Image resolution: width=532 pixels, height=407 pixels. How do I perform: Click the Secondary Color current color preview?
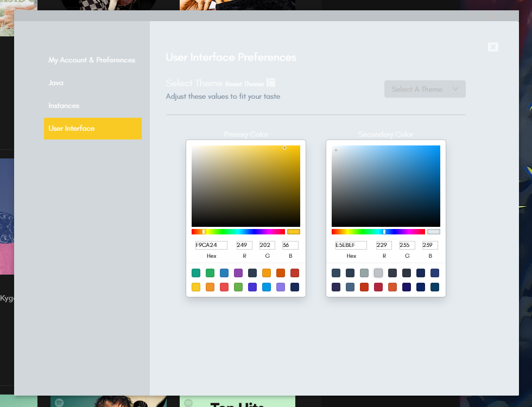coord(434,232)
